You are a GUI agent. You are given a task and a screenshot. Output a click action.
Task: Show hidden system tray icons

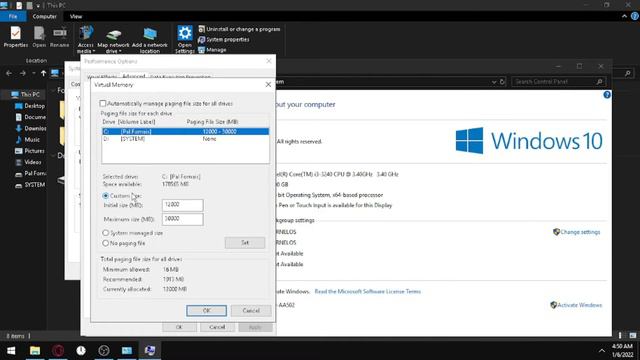pos(602,351)
